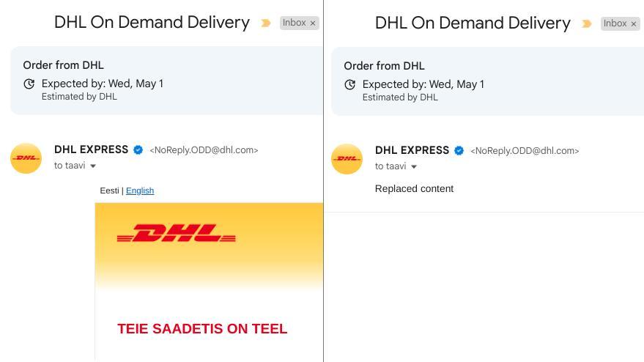Click the clock icon in the left order card
This screenshot has height=362, width=644.
coord(29,84)
